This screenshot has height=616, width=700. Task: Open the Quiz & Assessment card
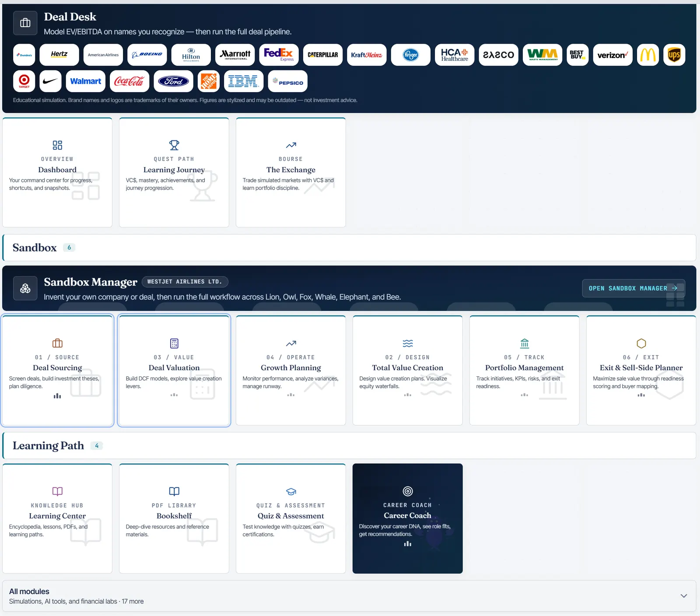point(291,519)
